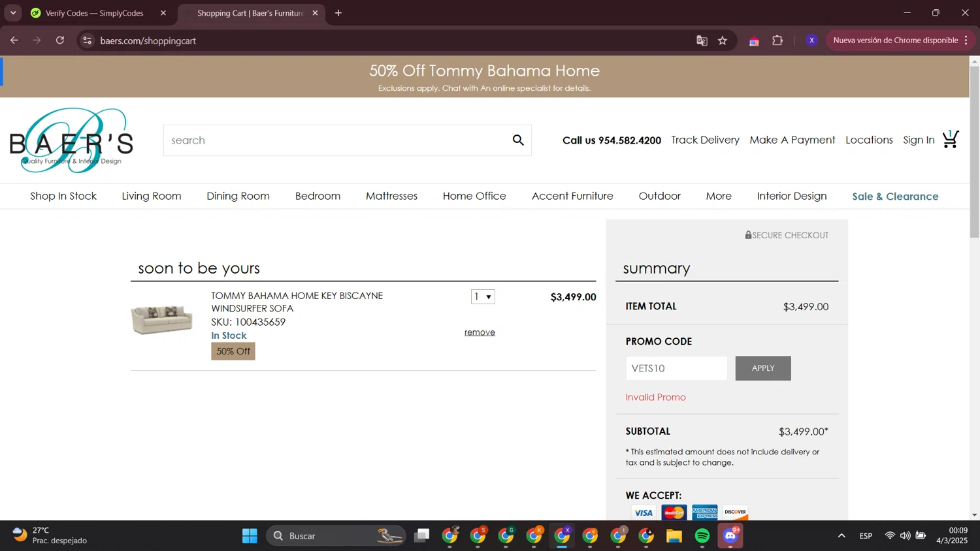This screenshot has width=980, height=551.
Task: Open the Accent Furniture menu
Action: coord(572,196)
